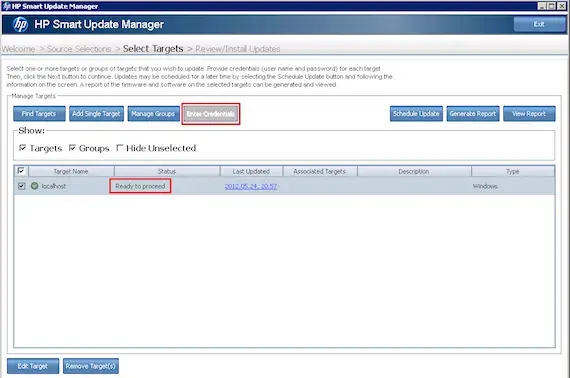The height and width of the screenshot is (378, 570).
Task: Sort by Last Updated column header
Action: coord(251,171)
